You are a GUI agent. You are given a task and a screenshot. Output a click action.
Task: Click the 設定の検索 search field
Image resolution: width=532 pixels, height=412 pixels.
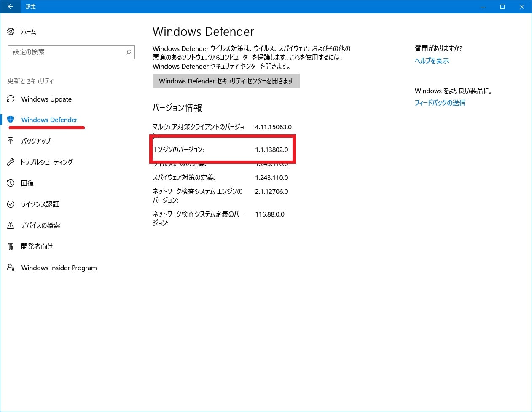click(x=71, y=52)
